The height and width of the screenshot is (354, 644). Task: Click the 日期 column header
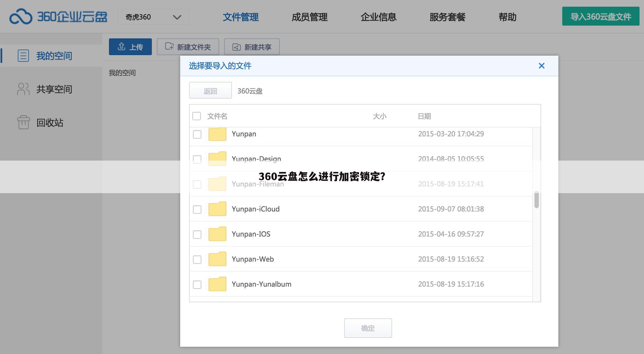point(424,116)
